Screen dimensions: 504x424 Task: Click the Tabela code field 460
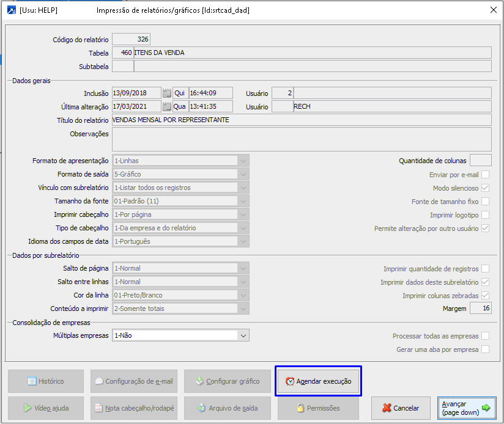(123, 53)
